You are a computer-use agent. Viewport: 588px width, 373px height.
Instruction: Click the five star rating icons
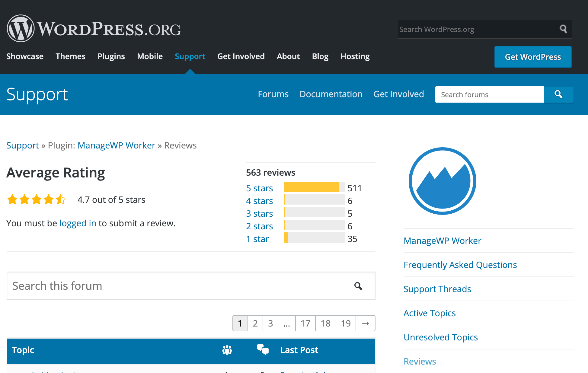(x=37, y=199)
